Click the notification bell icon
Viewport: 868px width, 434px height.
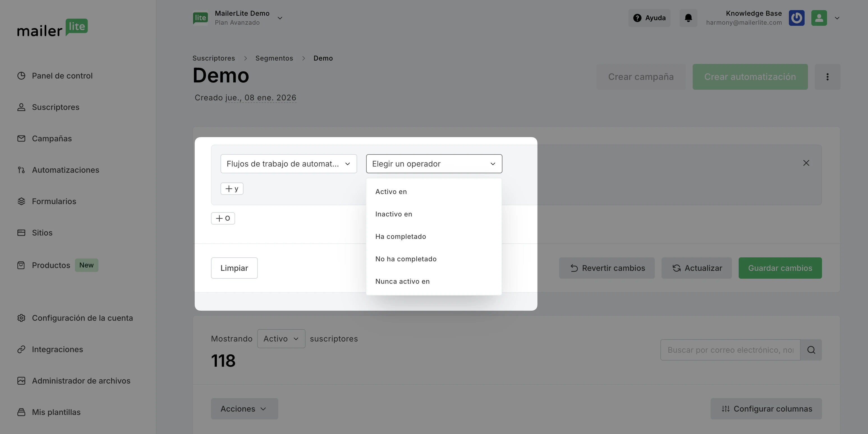coord(688,18)
